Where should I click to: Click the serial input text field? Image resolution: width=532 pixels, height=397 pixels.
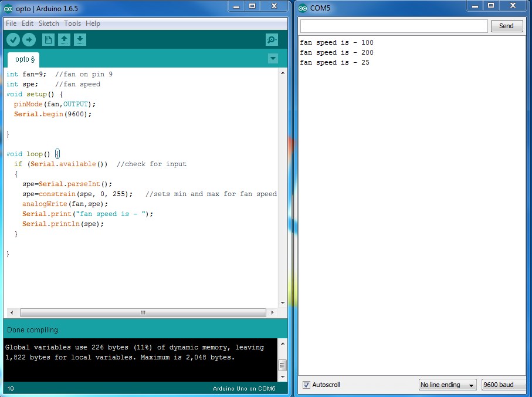coord(394,26)
